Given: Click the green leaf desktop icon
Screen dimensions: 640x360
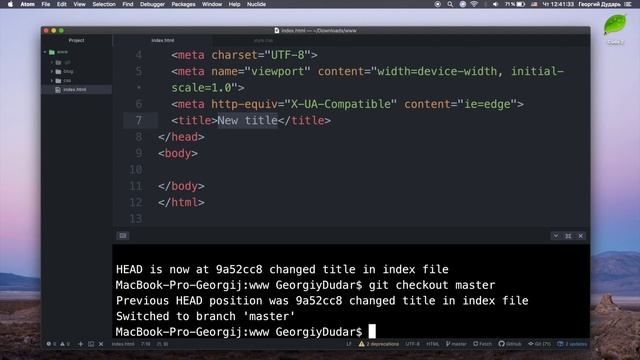Looking at the screenshot, I should [x=615, y=24].
